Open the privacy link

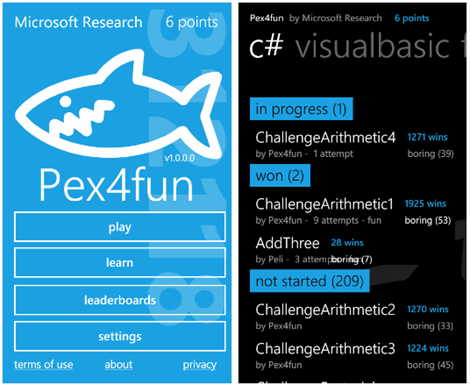point(199,364)
